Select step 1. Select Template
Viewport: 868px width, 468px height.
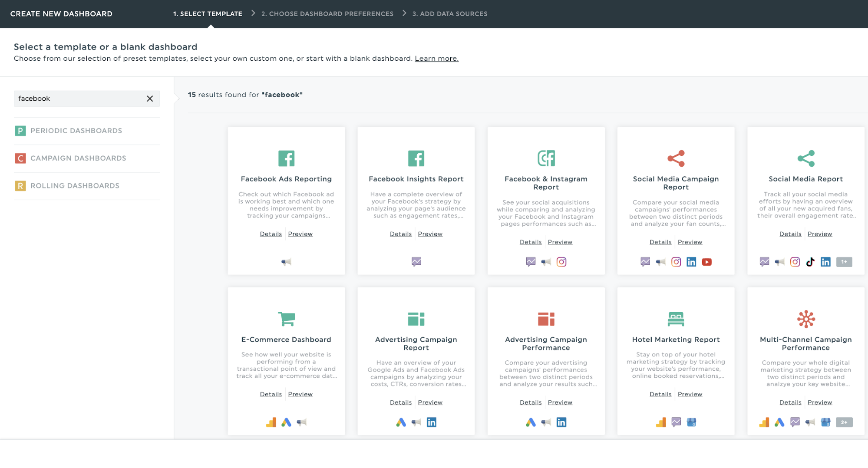(x=208, y=14)
